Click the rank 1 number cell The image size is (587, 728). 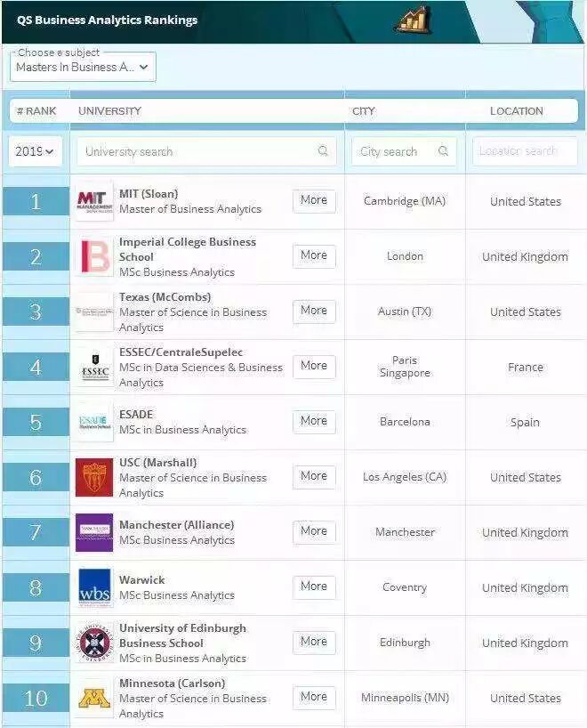click(x=36, y=201)
